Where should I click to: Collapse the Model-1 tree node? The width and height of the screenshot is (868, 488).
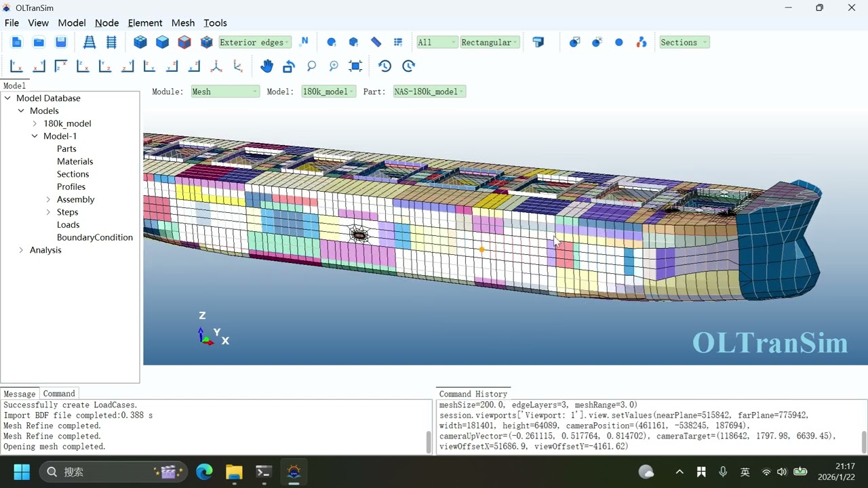(x=35, y=136)
